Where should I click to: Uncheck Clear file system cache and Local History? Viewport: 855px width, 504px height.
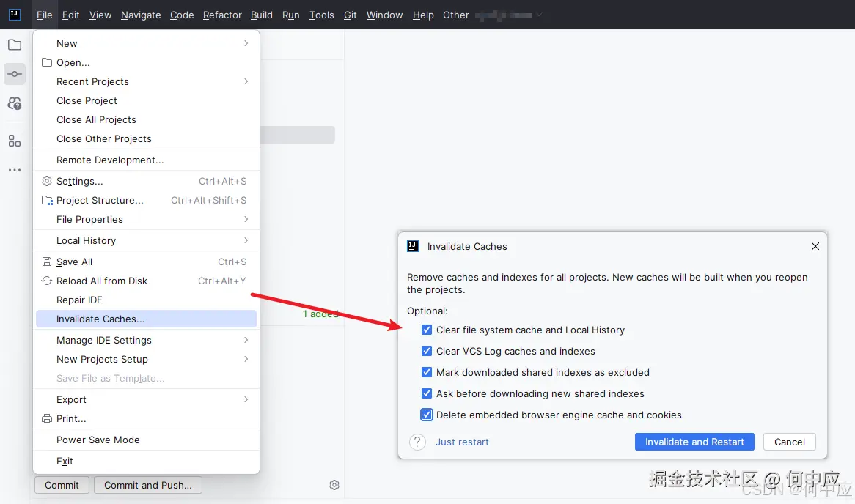pyautogui.click(x=427, y=330)
